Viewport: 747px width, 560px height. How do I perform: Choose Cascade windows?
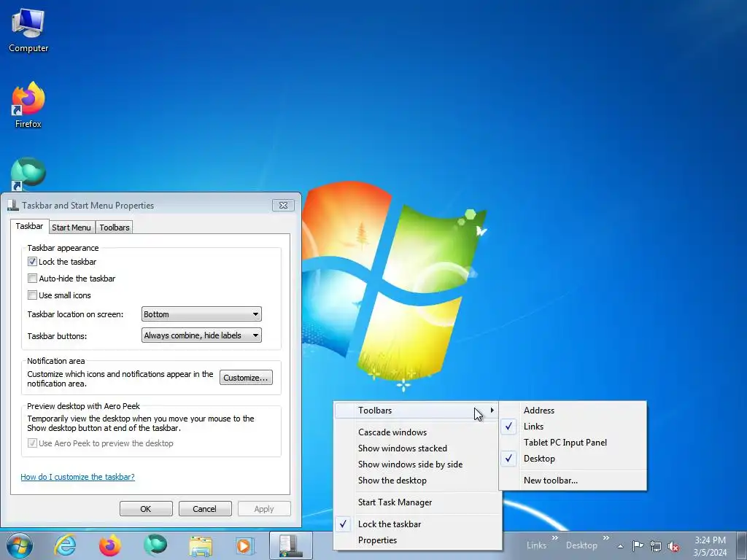click(417, 432)
